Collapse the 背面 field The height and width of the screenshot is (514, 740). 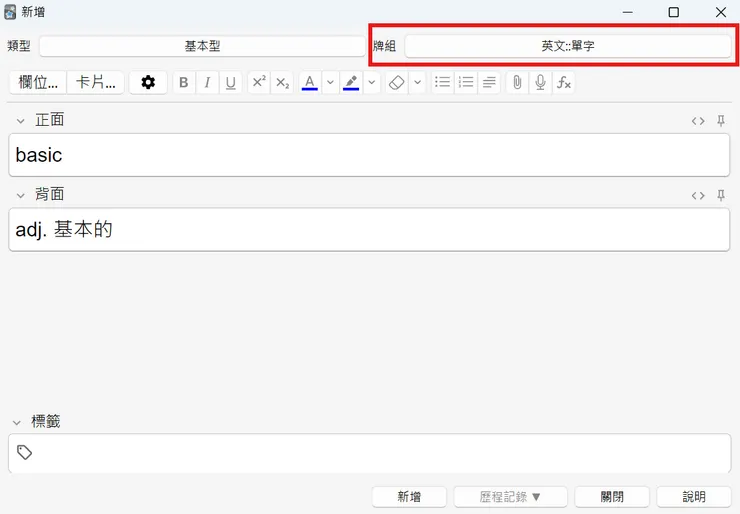[20, 195]
